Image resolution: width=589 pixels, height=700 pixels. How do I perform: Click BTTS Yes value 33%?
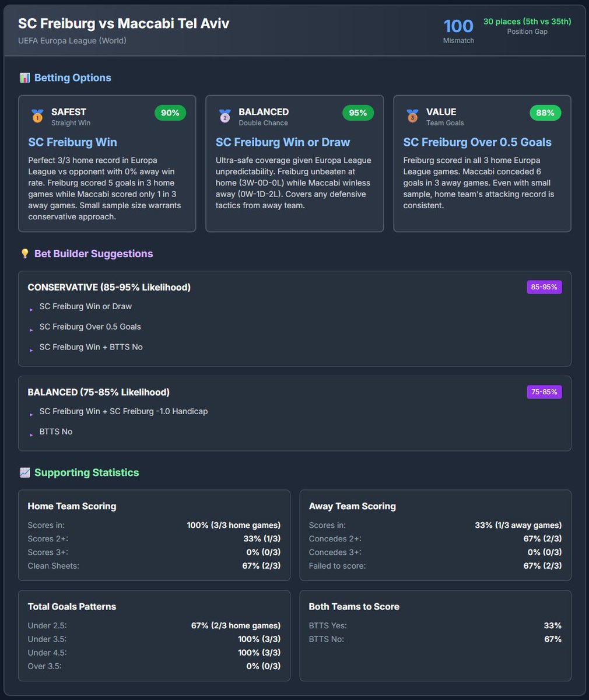[x=553, y=625]
